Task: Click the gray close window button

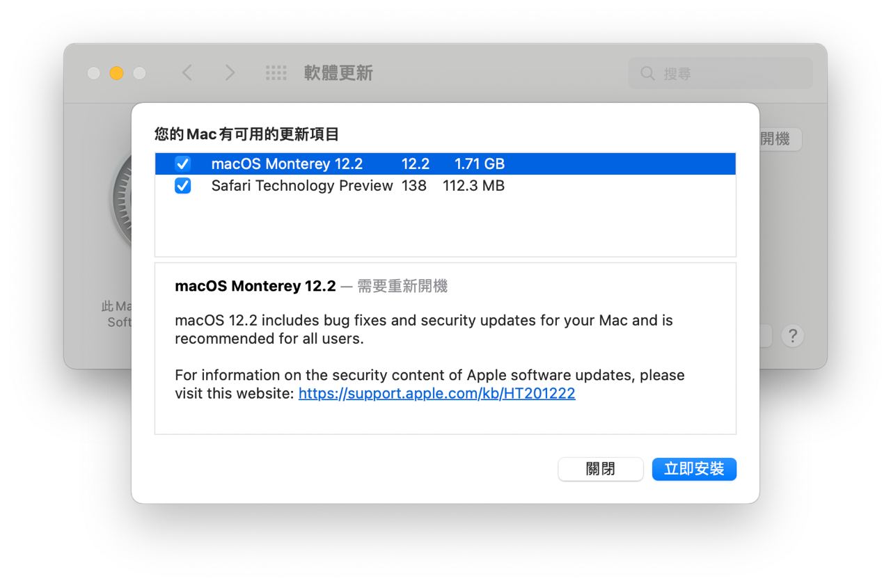Action: pos(94,73)
